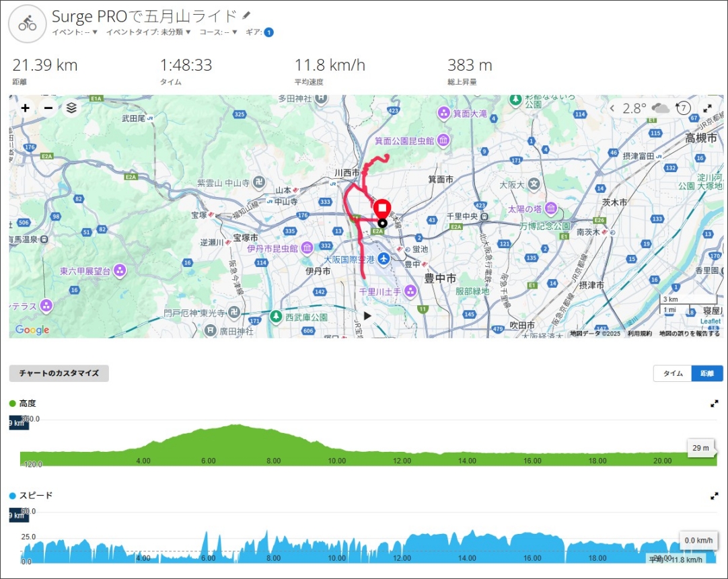This screenshot has height=579, width=728.
Task: Click the cloudy weather icon
Action: [660, 108]
